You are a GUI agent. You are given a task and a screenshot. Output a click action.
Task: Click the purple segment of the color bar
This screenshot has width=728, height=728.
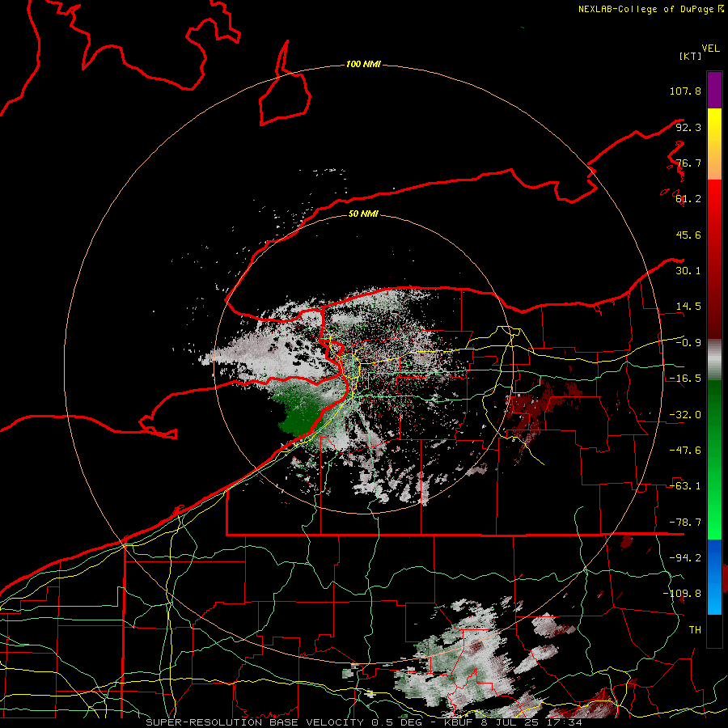[714, 90]
